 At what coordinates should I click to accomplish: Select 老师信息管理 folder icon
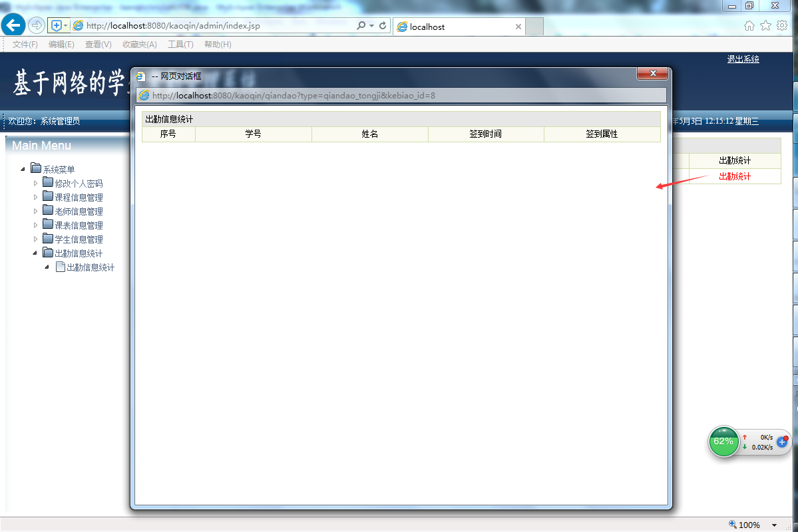pyautogui.click(x=48, y=210)
